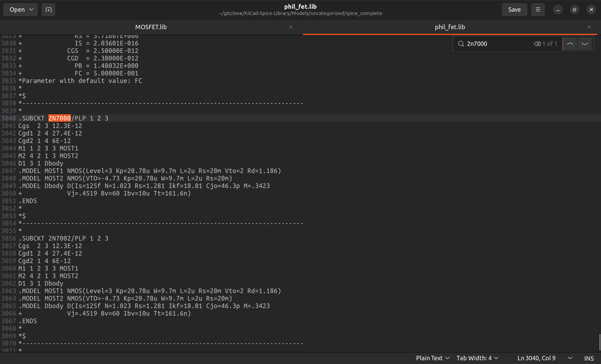Open the Open file dropdown

pos(20,10)
